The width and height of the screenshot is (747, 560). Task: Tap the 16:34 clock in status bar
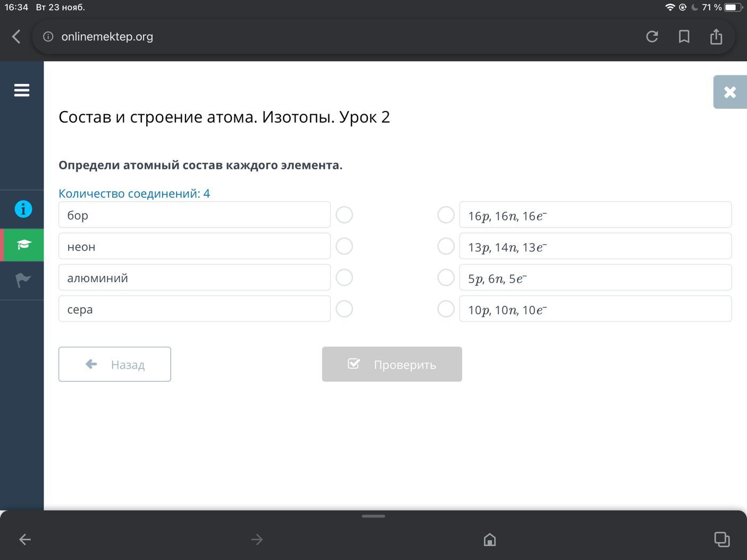tap(16, 7)
